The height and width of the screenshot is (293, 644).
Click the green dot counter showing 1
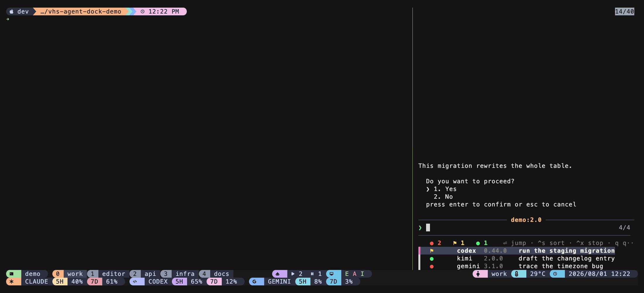coord(482,243)
